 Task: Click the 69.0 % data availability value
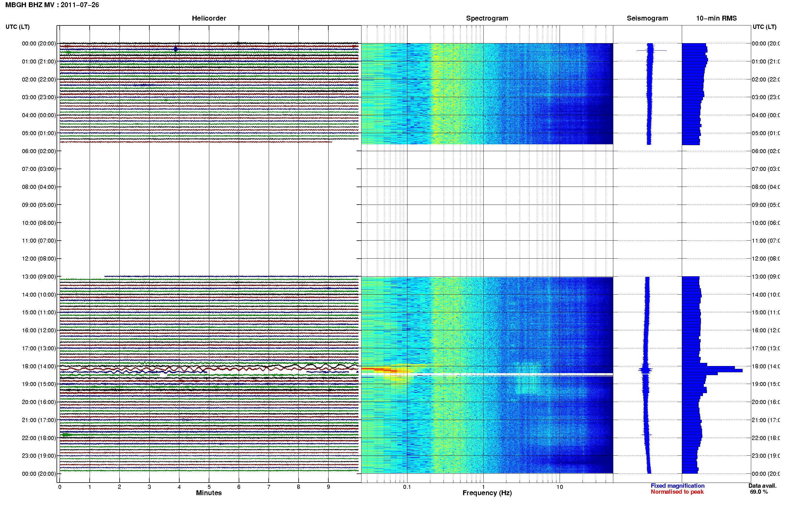(759, 492)
